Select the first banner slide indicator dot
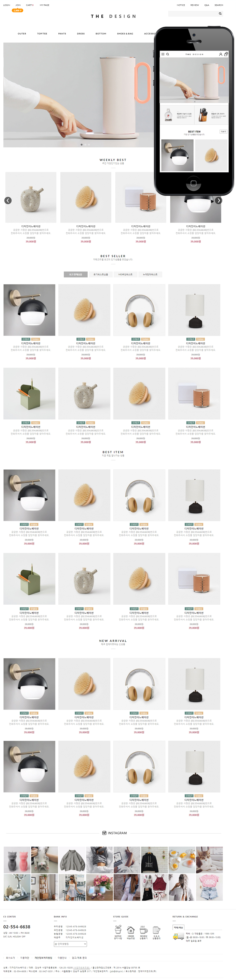The image size is (236, 980). tap(81, 145)
